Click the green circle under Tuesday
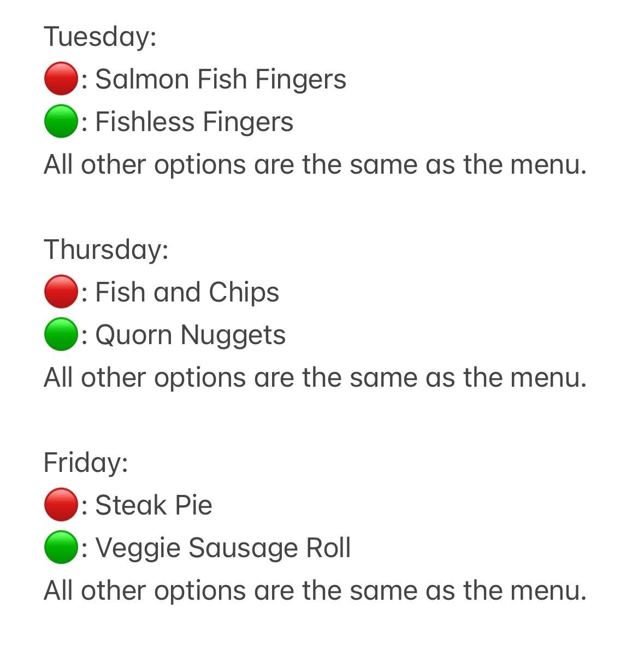Screen dimensions: 644x656 pos(61,121)
